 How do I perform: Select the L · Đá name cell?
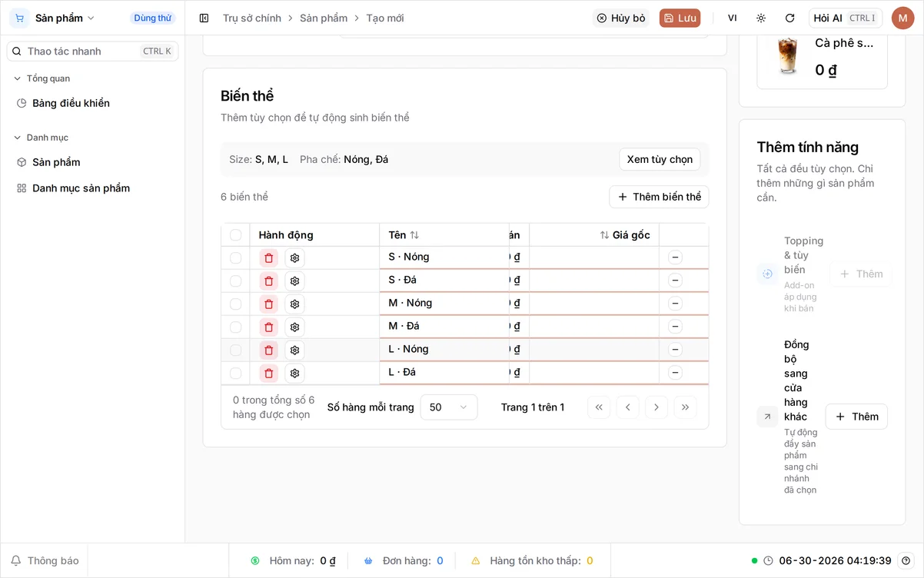point(444,373)
